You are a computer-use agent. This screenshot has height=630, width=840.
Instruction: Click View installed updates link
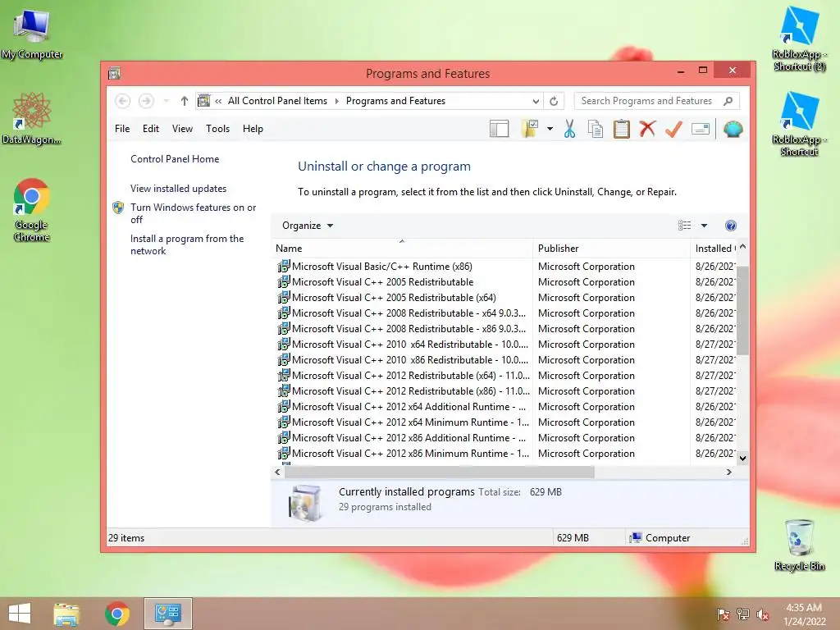pyautogui.click(x=178, y=189)
